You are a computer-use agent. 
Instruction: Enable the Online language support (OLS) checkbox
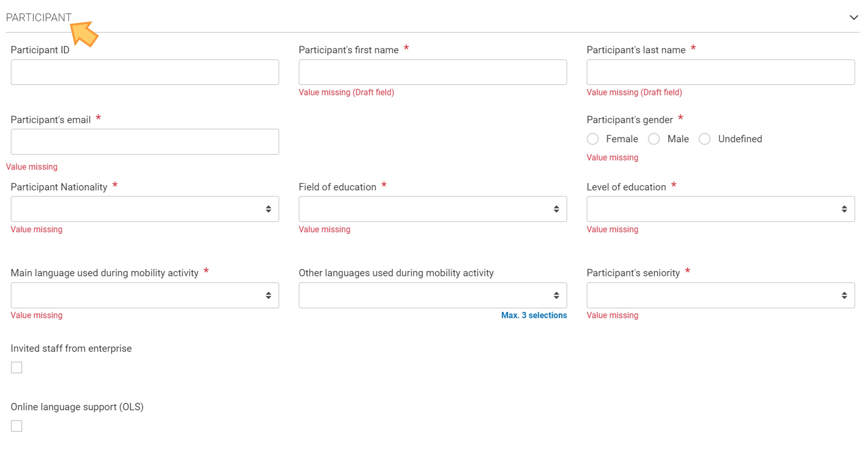(16, 426)
